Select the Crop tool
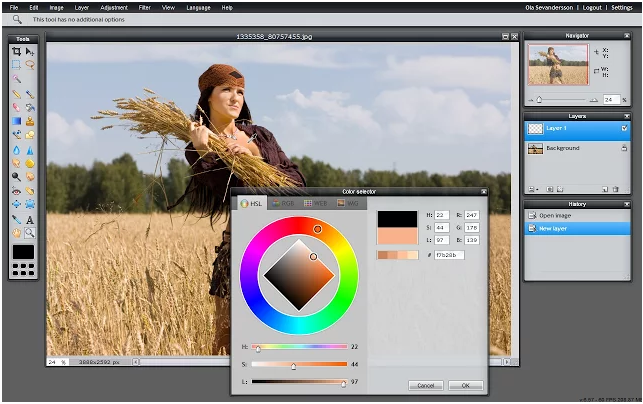Image resolution: width=643 pixels, height=404 pixels. point(16,50)
